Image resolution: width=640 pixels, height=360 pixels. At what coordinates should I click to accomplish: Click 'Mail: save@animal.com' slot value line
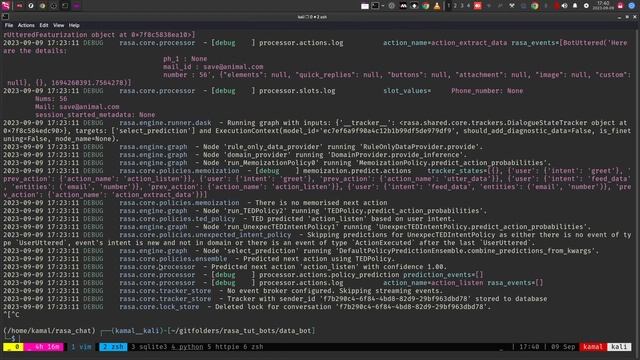point(77,107)
